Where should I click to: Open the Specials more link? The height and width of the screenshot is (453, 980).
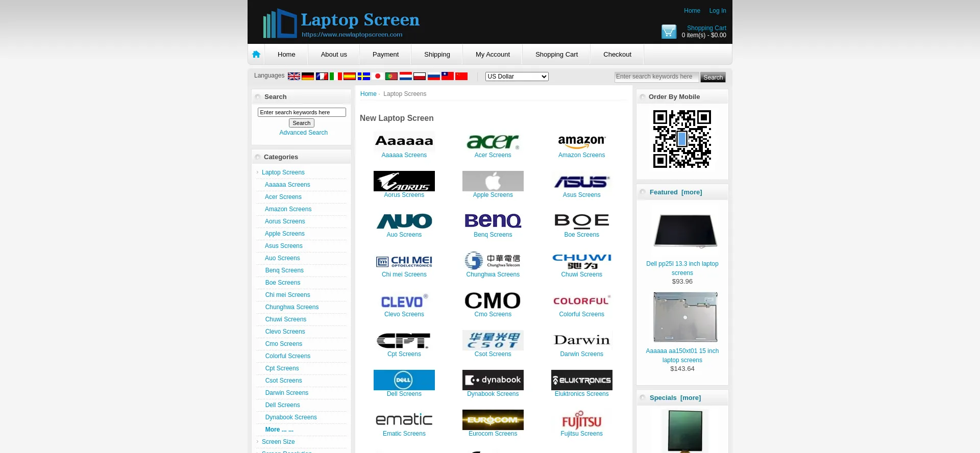pos(691,398)
